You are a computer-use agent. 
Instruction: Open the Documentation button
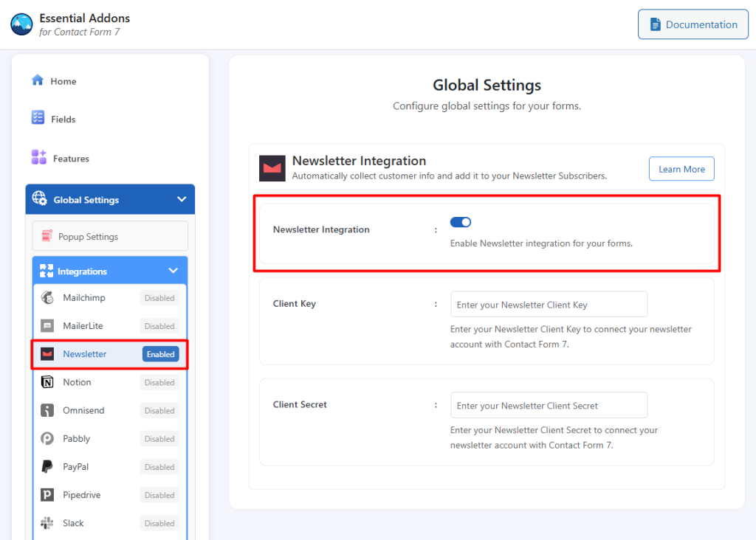pos(693,24)
